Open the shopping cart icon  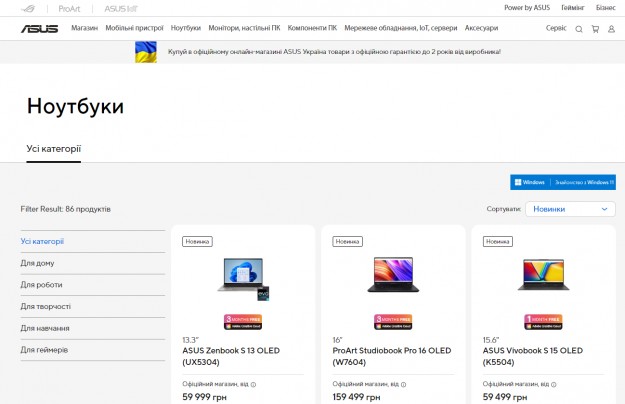click(596, 29)
